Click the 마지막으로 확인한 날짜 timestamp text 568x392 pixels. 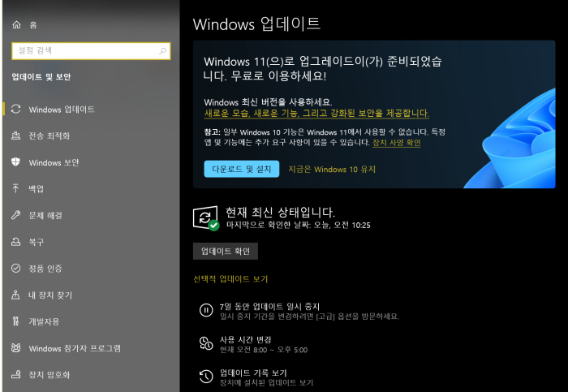pos(298,225)
